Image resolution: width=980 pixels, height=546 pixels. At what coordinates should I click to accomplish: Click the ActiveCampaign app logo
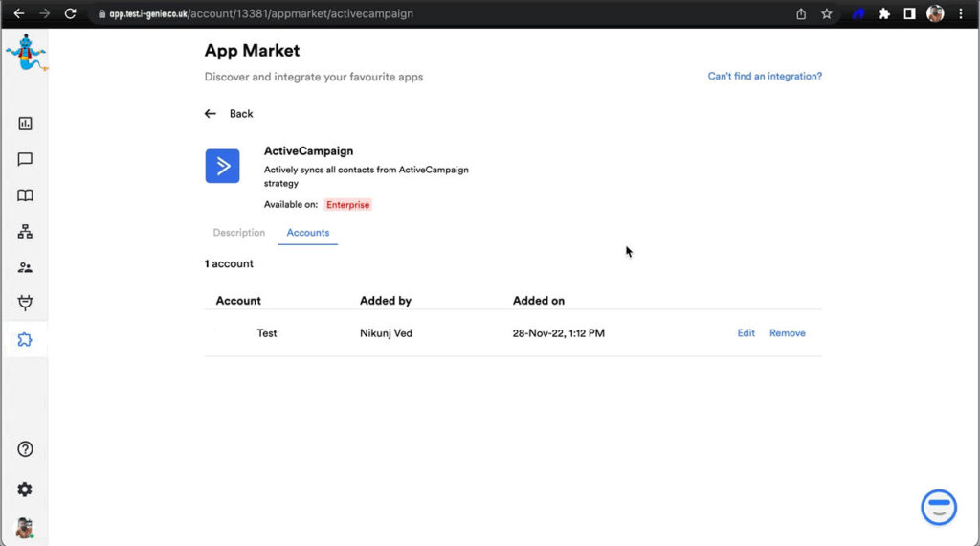tap(222, 166)
